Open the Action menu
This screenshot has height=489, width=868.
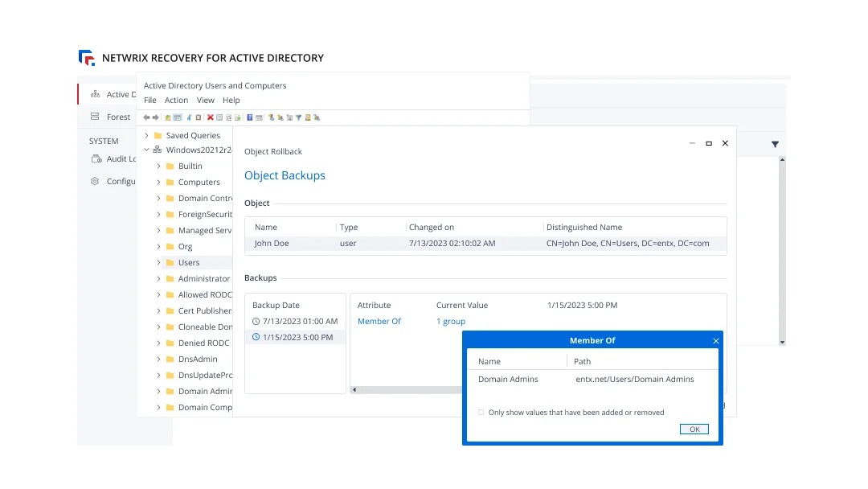click(x=176, y=101)
